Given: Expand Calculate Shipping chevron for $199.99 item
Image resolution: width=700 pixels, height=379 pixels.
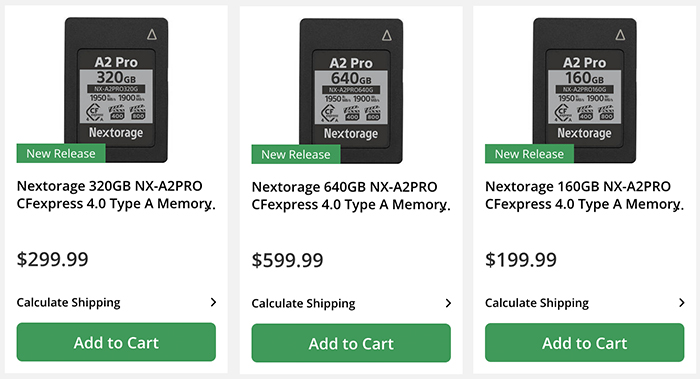Looking at the screenshot, I should (x=682, y=303).
